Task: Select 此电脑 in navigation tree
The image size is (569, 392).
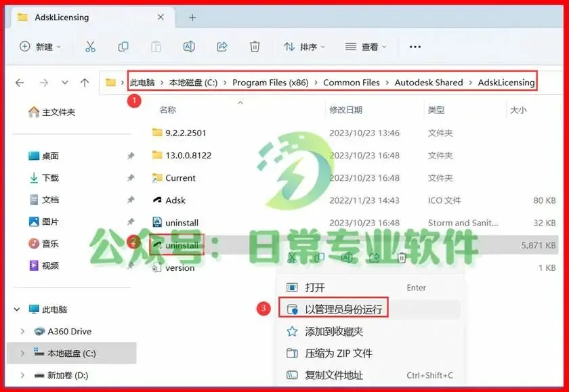Action: [48, 309]
